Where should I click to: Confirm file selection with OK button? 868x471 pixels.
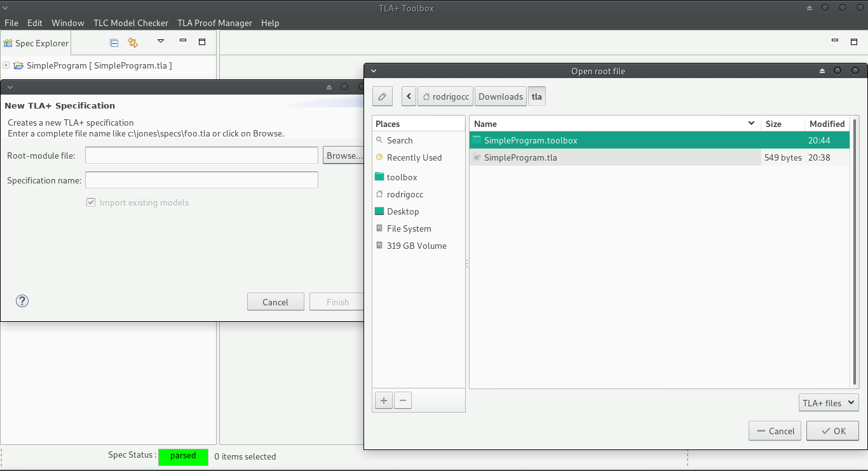[832, 430]
